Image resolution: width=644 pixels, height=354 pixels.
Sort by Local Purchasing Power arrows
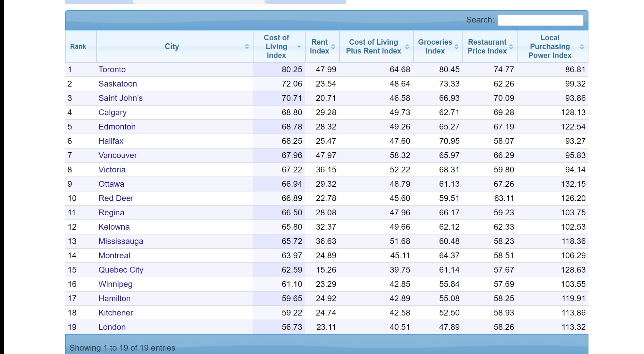(x=582, y=47)
